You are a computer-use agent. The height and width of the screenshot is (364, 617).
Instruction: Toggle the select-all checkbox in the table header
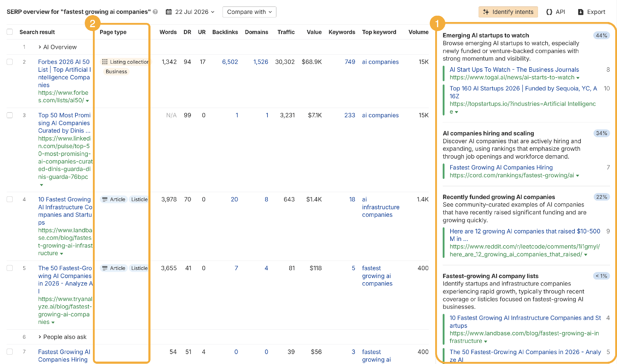point(10,32)
